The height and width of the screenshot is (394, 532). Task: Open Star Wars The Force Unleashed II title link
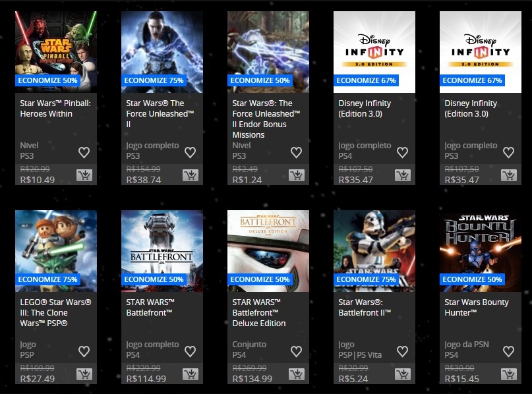coord(160,113)
